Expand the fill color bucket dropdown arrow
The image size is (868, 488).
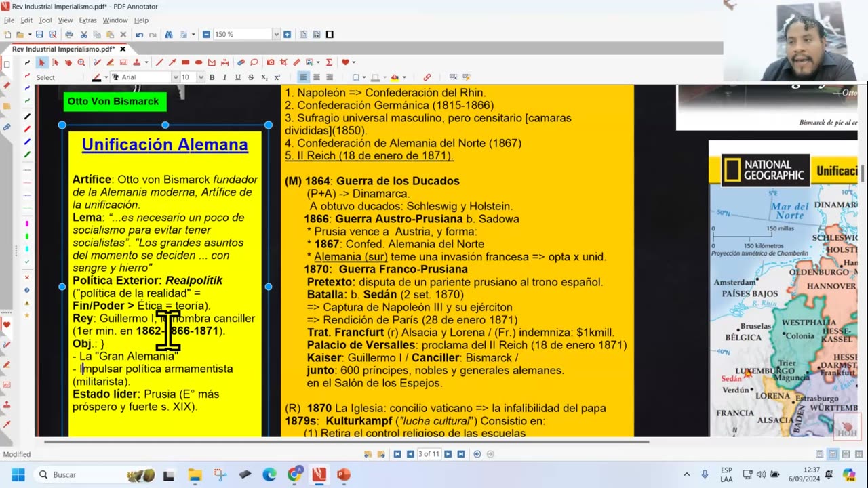pos(404,77)
